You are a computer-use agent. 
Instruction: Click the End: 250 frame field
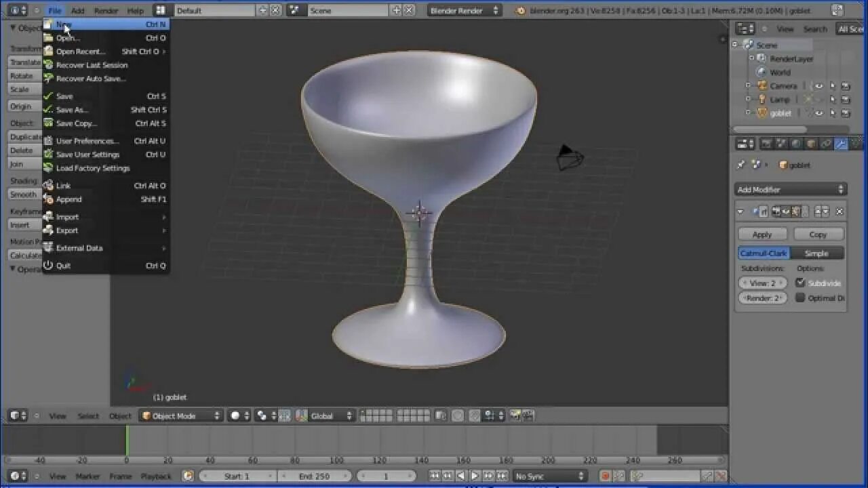[x=315, y=476]
